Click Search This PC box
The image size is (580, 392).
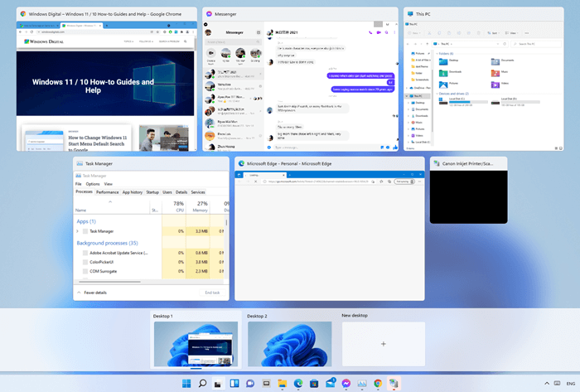(x=536, y=44)
